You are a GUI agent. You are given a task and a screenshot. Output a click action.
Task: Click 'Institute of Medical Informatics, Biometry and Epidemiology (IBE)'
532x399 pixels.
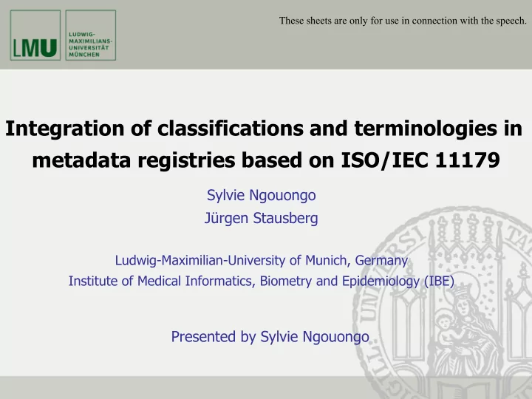pyautogui.click(x=262, y=282)
